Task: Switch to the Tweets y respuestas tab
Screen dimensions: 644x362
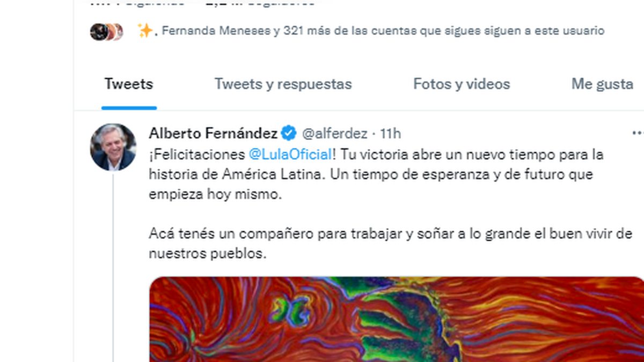Action: coord(283,84)
